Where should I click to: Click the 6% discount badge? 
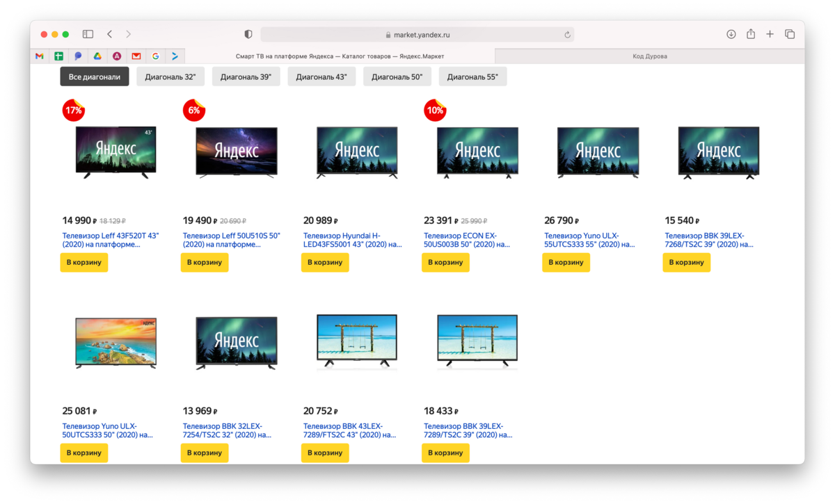pos(194,110)
